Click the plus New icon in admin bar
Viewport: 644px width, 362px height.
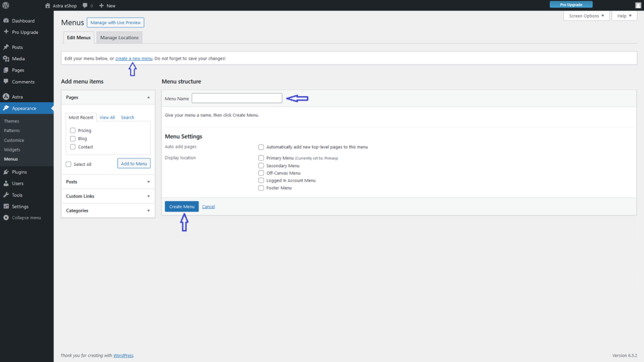click(101, 6)
